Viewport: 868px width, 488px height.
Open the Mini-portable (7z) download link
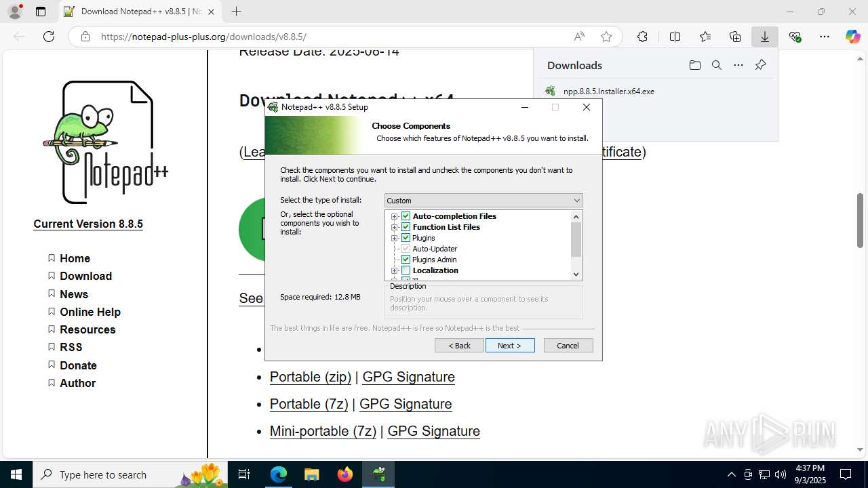click(323, 431)
